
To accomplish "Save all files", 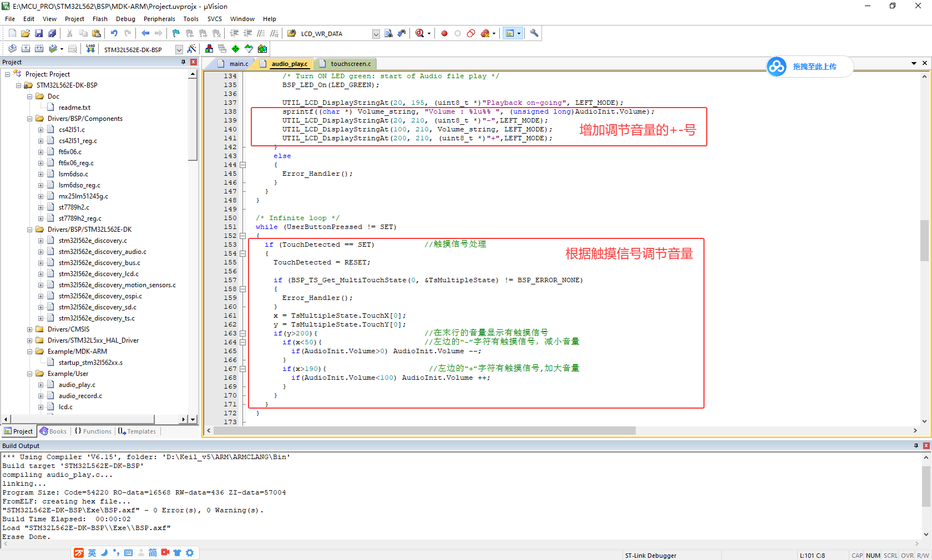I will tap(52, 33).
